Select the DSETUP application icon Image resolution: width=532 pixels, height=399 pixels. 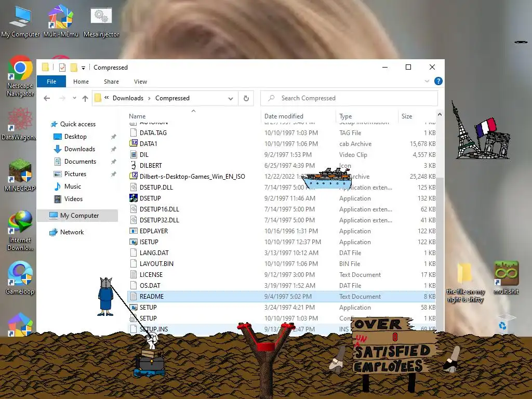[134, 198]
